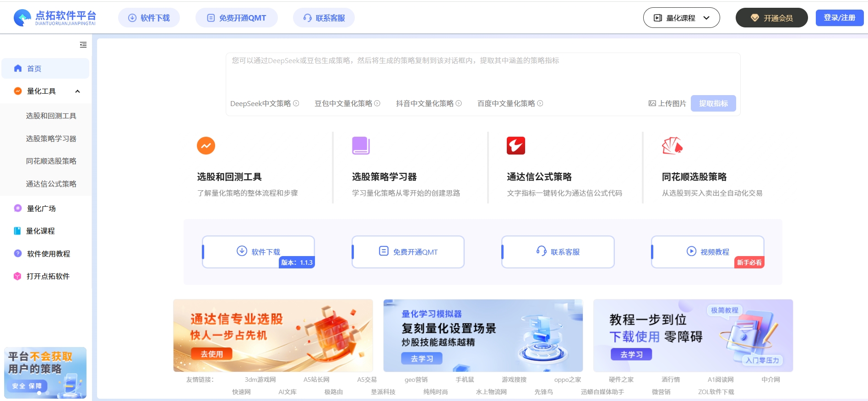Click the download icon in the header 软件下载 button
Screen dimensions: 868x401
(132, 18)
